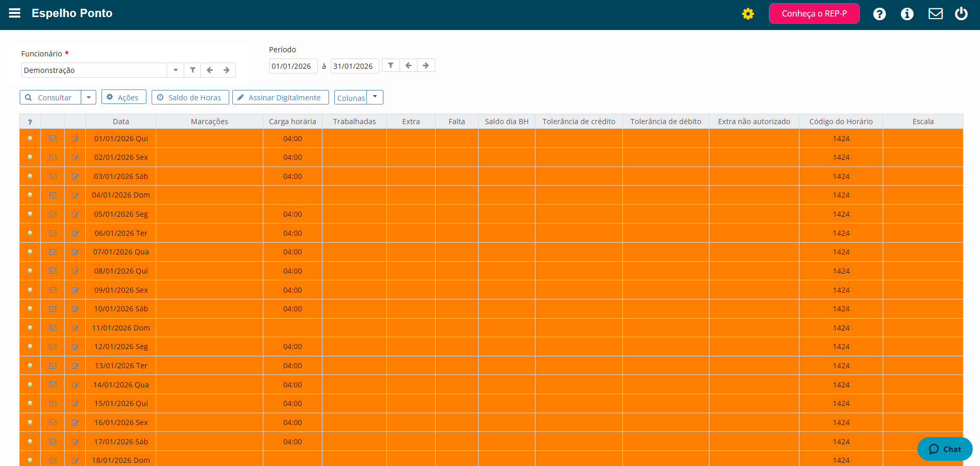Click the table help question mark header
The image size is (980, 466).
click(x=30, y=122)
